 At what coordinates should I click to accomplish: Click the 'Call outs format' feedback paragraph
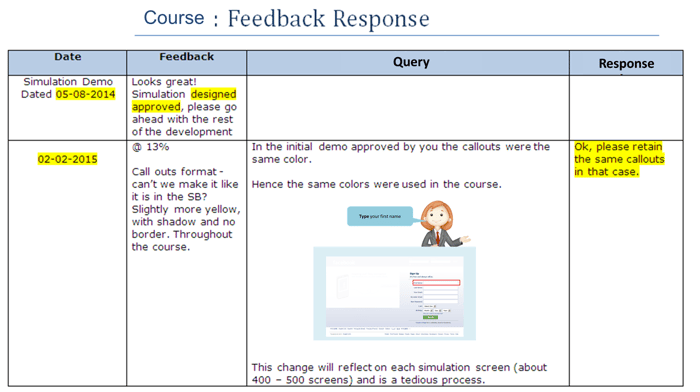pyautogui.click(x=186, y=209)
